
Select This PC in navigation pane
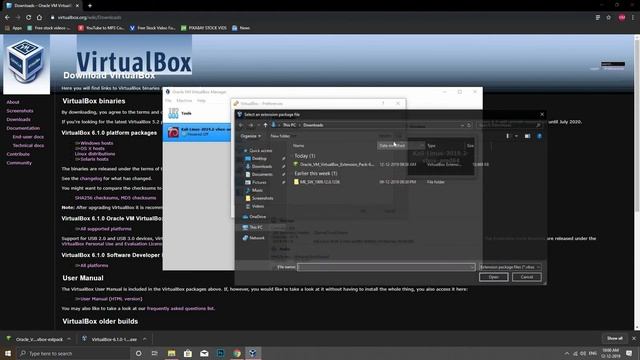tap(256, 227)
